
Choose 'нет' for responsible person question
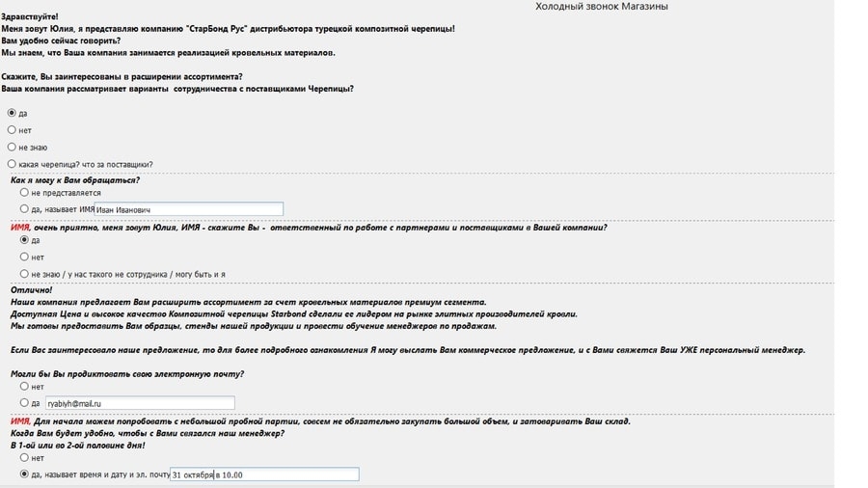(24, 258)
